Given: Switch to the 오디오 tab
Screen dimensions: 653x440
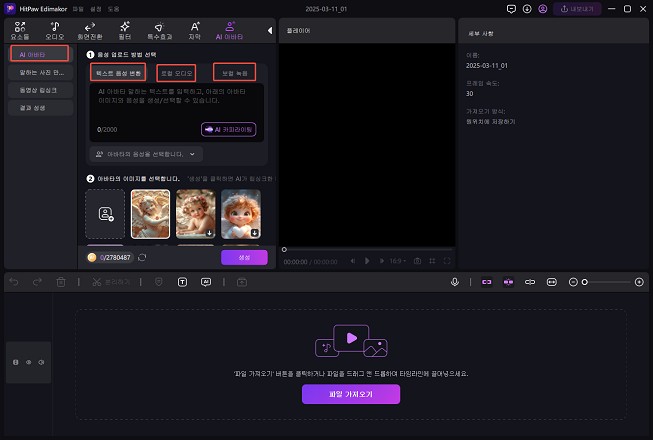Looking at the screenshot, I should (x=54, y=29).
